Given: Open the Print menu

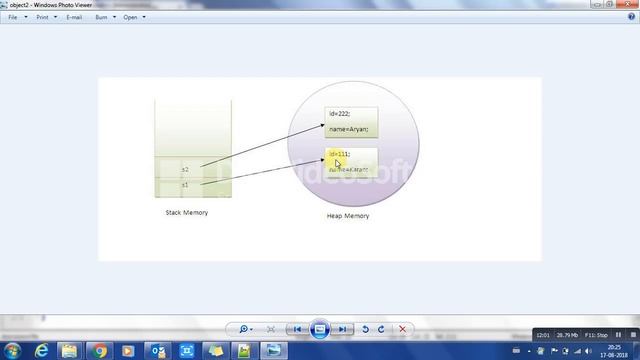Looking at the screenshot, I should (42, 17).
